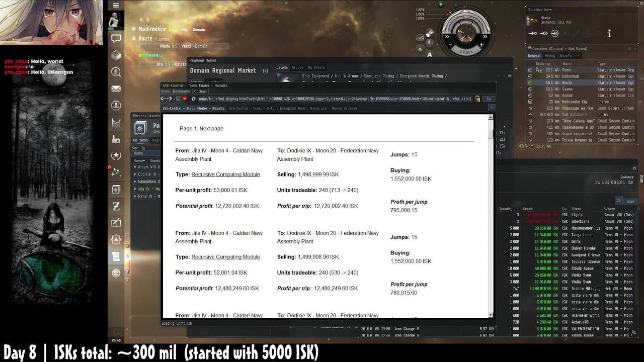
Task: Open the EVE Mail envelope icon
Action: click(x=116, y=89)
